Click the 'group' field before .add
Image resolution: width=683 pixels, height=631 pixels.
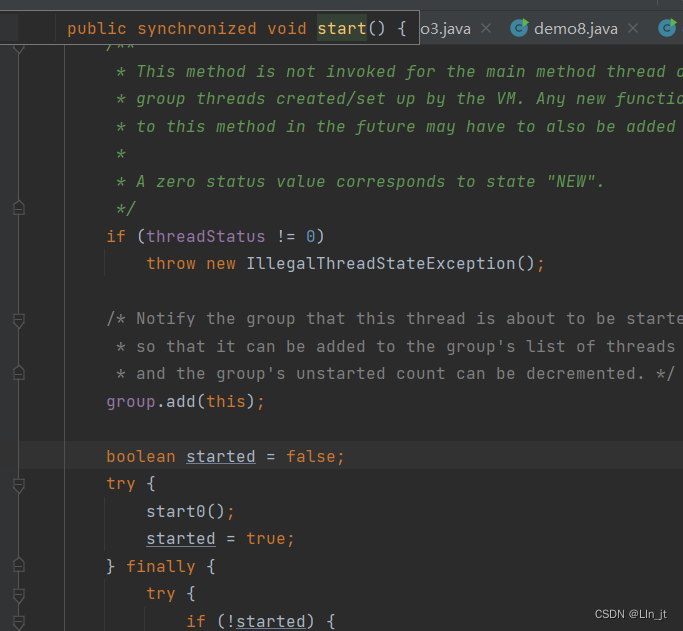coord(131,401)
